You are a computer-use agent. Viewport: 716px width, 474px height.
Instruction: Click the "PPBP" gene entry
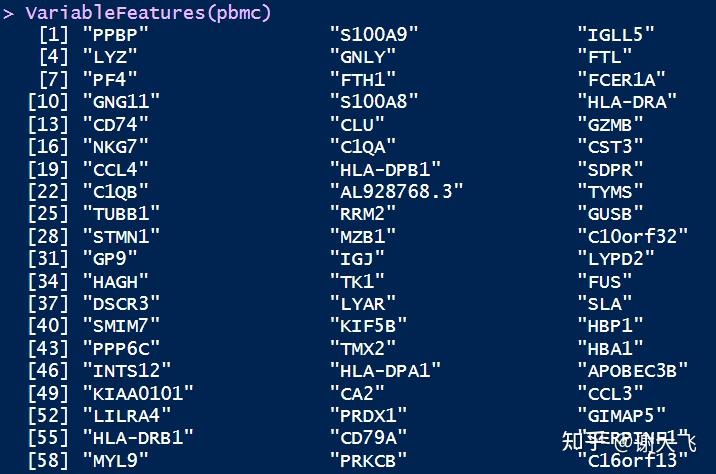point(116,34)
